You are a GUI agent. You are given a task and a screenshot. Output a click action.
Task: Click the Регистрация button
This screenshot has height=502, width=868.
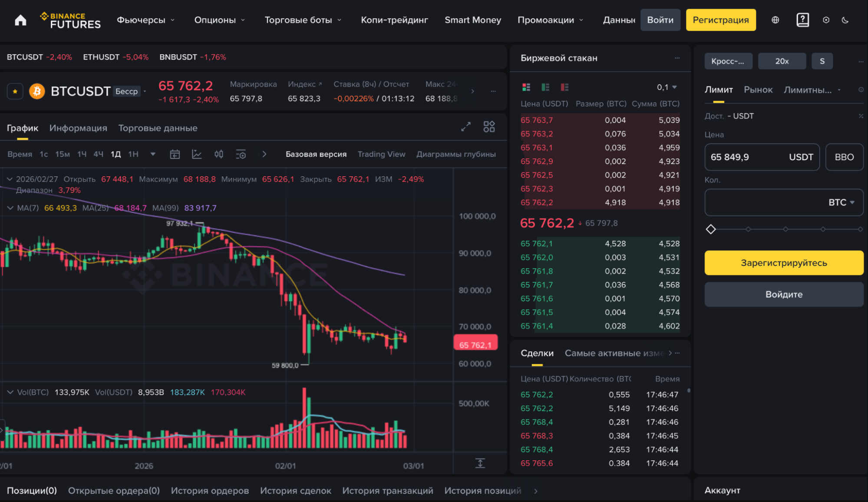click(x=721, y=20)
